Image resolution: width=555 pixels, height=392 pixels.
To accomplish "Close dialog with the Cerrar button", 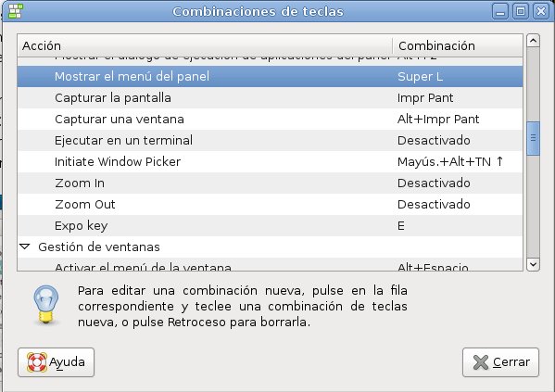I will pos(500,362).
